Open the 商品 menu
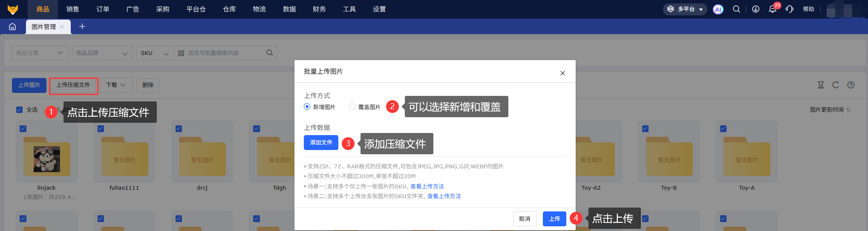This screenshot has width=868, height=231. pos(43,9)
